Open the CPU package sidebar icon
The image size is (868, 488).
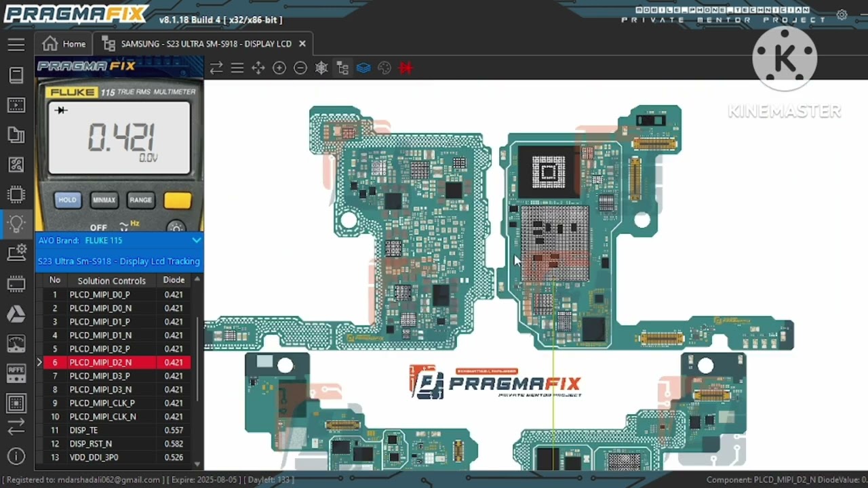(x=16, y=403)
